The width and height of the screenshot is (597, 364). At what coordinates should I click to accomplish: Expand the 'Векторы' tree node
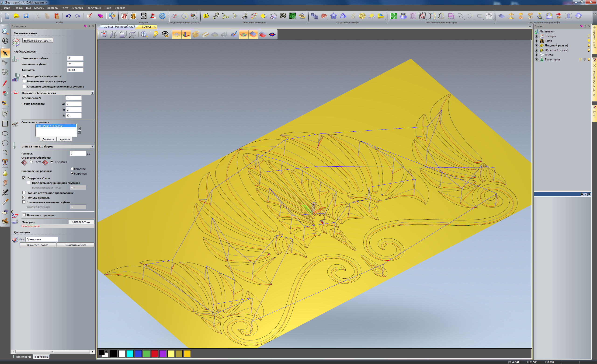[536, 36]
